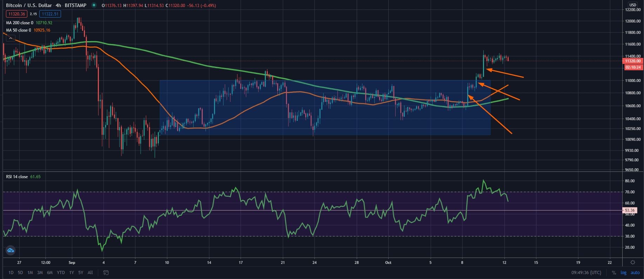
Task: Toggle percent scale mode
Action: (x=614, y=273)
